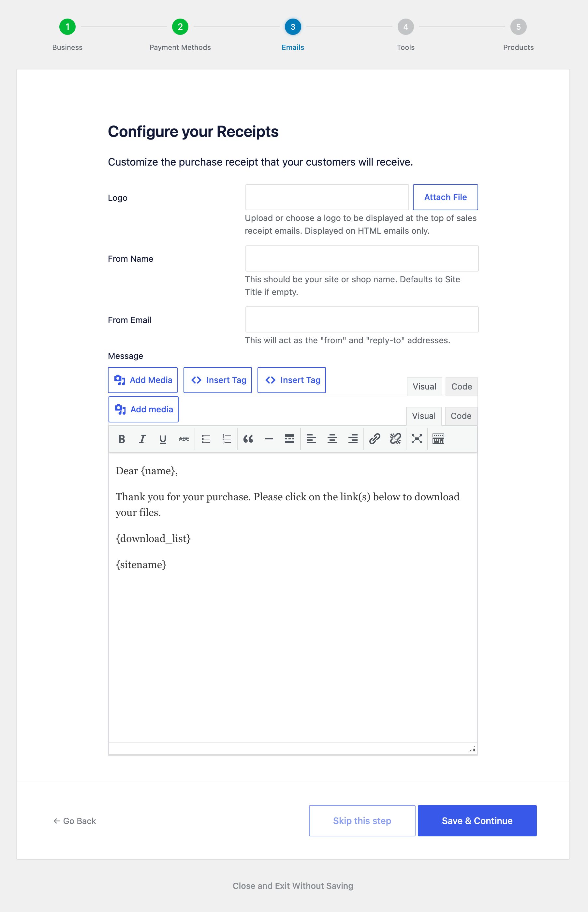Click the second Insert Tag button
Viewport: 588px width, 912px height.
point(292,380)
